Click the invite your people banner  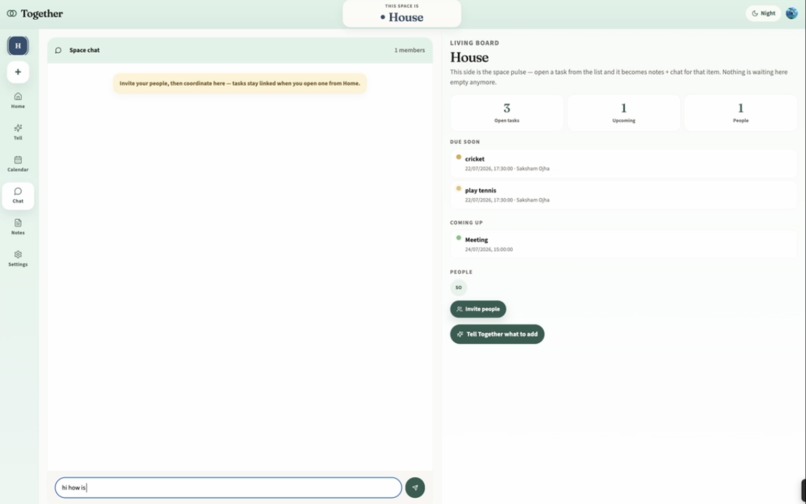(240, 83)
